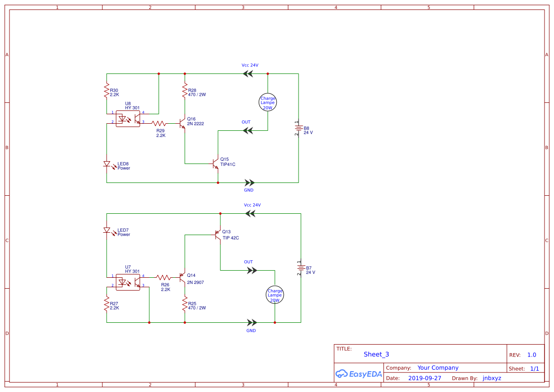
Task: Select transistor Q13 TIP 42C
Action: pyautogui.click(x=217, y=235)
